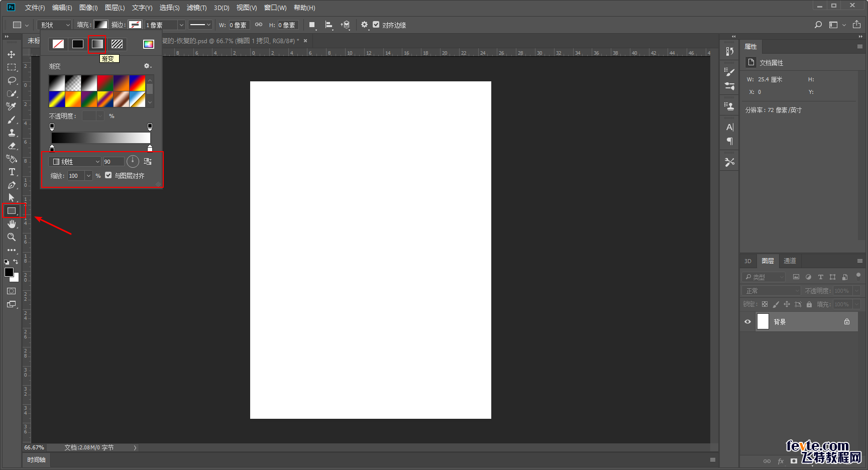Select the Eyedropper tool
Viewport: 868px width, 470px height.
point(11,106)
